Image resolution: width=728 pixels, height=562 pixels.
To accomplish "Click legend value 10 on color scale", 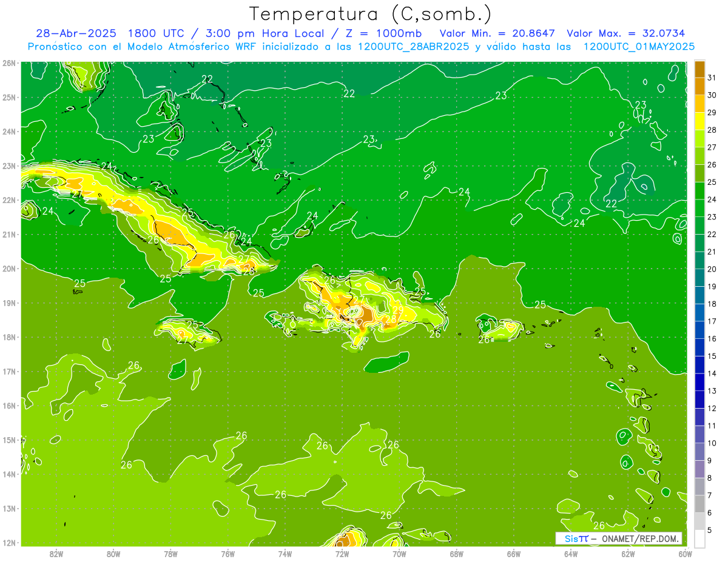I will (x=712, y=443).
